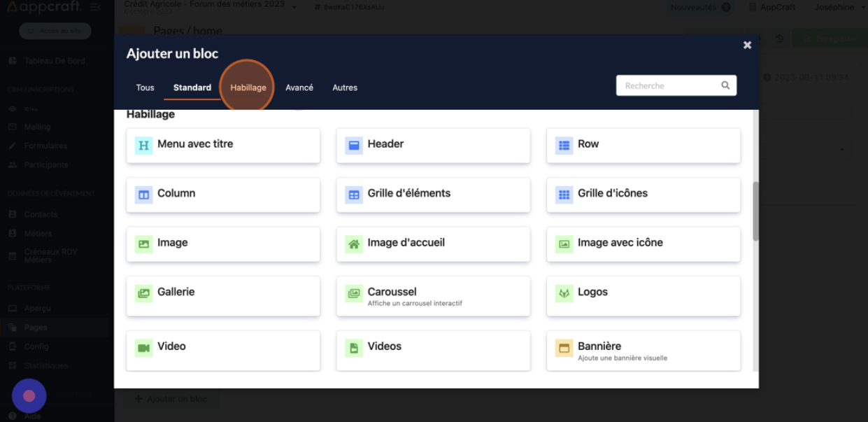Screen dimensions: 868x422
Task: Select the Grille d'icônes block icon
Action: tap(564, 195)
